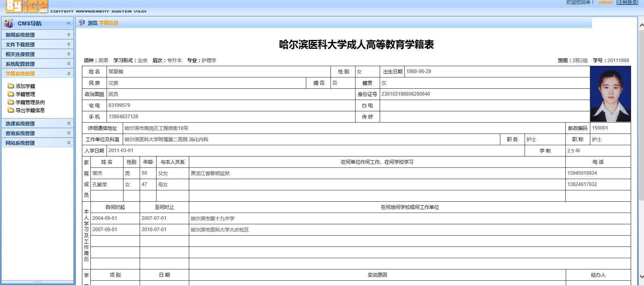Open the 选课系统管理 menu
This screenshot has width=644, height=286.
point(20,124)
